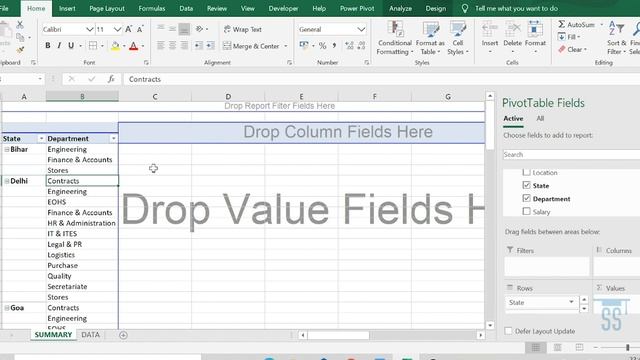The width and height of the screenshot is (640, 360).
Task: Click the horizontal scrollbar right arrow
Action: click(x=481, y=335)
